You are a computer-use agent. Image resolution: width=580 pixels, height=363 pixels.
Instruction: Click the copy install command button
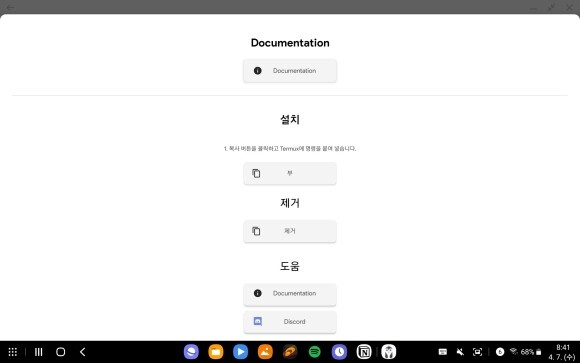coord(290,173)
